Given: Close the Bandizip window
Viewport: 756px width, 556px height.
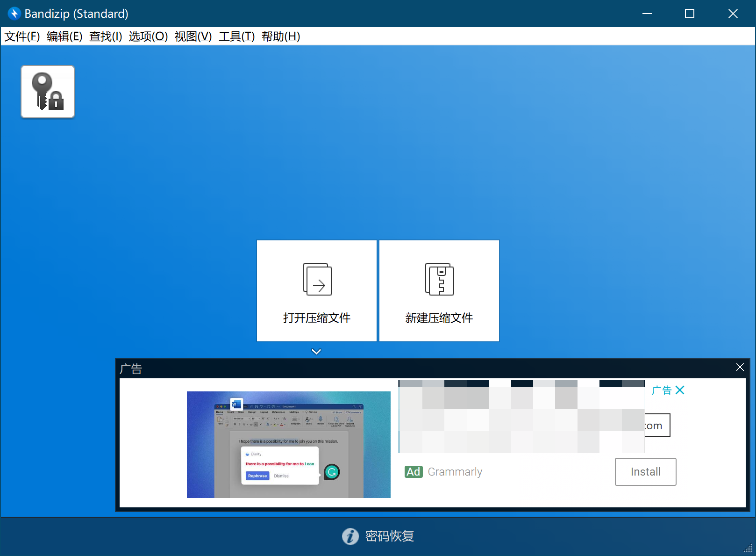Looking at the screenshot, I should (x=733, y=14).
